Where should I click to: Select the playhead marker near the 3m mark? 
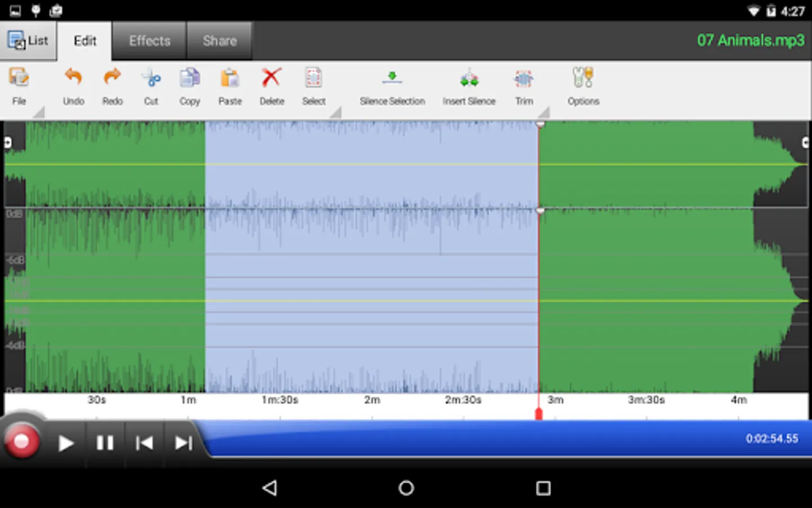pos(539,413)
